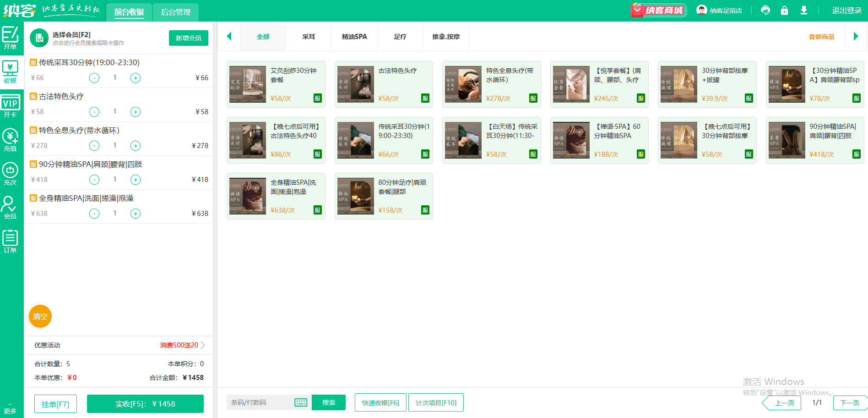Click the lock screen icon
This screenshot has width=868, height=418.
tap(784, 10)
